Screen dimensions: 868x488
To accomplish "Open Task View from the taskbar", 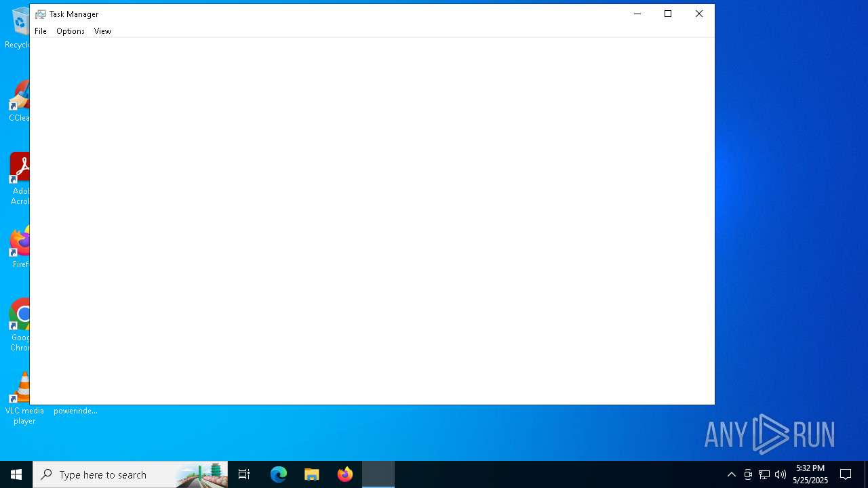I will click(244, 474).
